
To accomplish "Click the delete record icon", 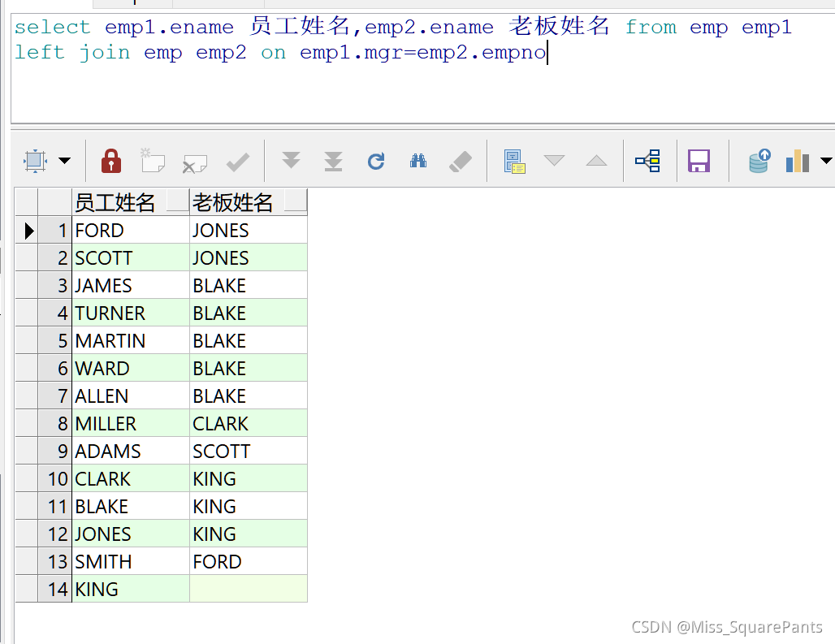I will tap(194, 163).
